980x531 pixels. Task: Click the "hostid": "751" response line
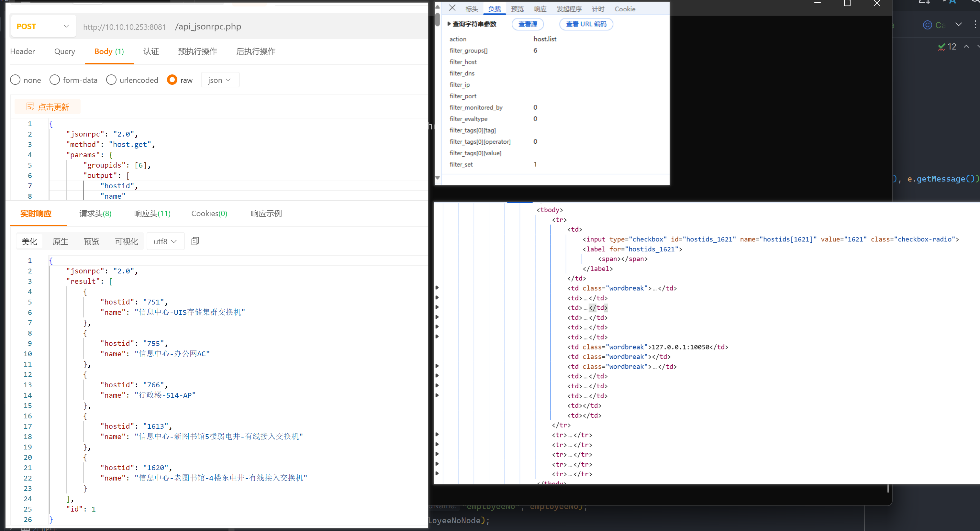click(x=134, y=302)
